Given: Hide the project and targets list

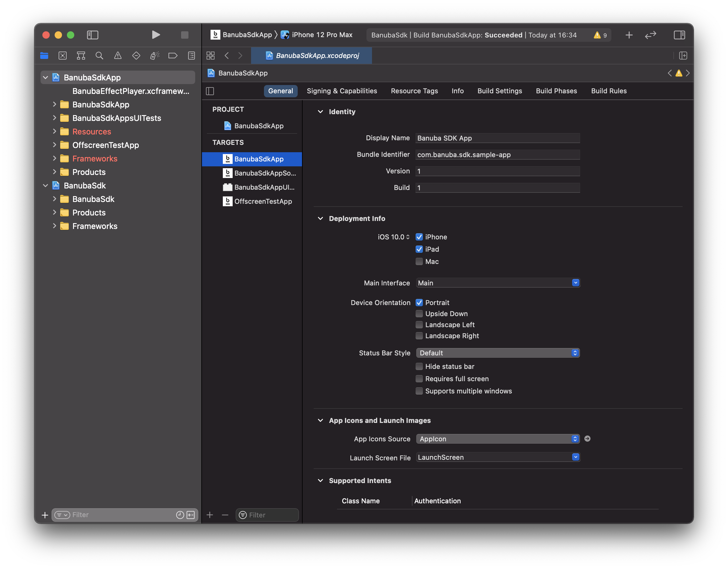Looking at the screenshot, I should point(210,91).
